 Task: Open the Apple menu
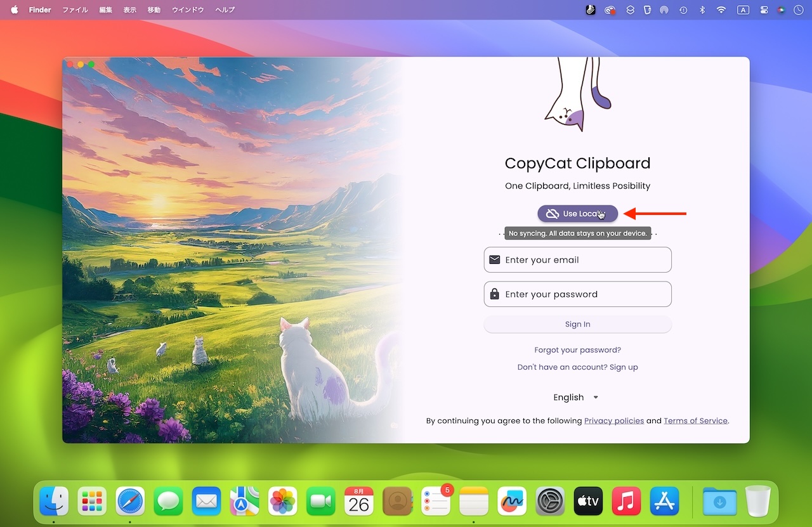[14, 10]
